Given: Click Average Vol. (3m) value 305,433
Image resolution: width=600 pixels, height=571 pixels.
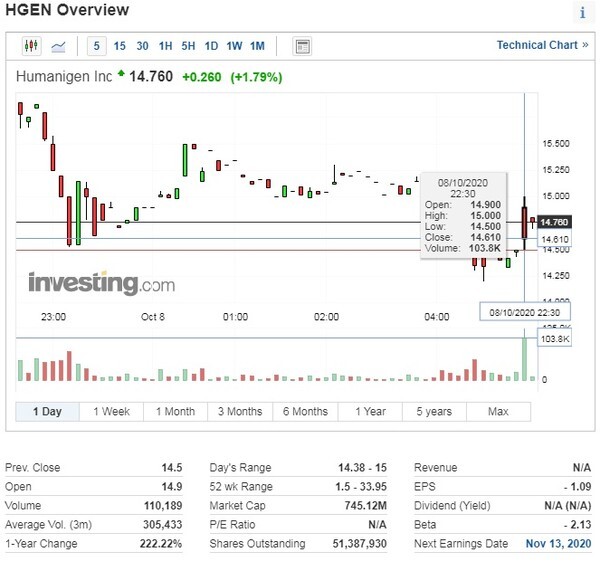Looking at the screenshot, I should (163, 524).
